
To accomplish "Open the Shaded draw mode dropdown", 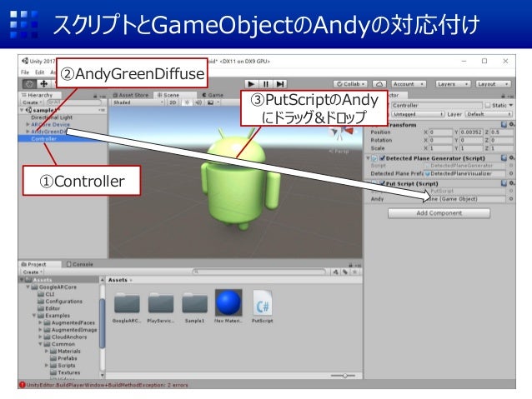I will pyautogui.click(x=138, y=102).
